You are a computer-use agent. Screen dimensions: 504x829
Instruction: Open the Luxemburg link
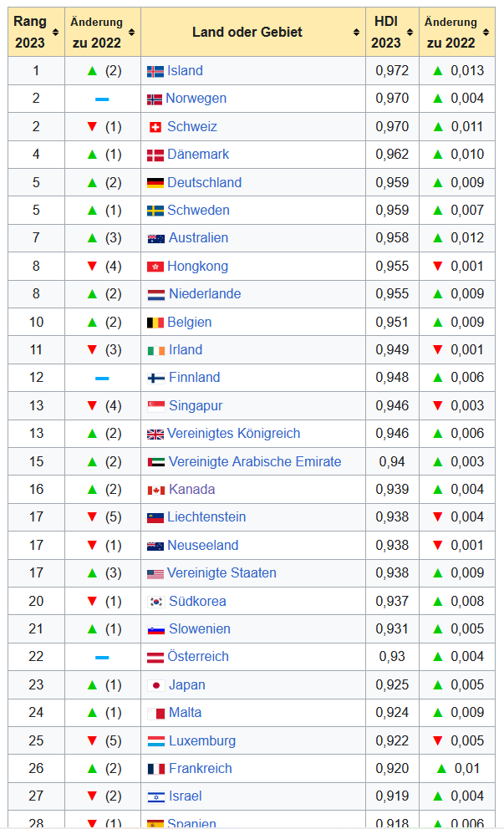(202, 741)
